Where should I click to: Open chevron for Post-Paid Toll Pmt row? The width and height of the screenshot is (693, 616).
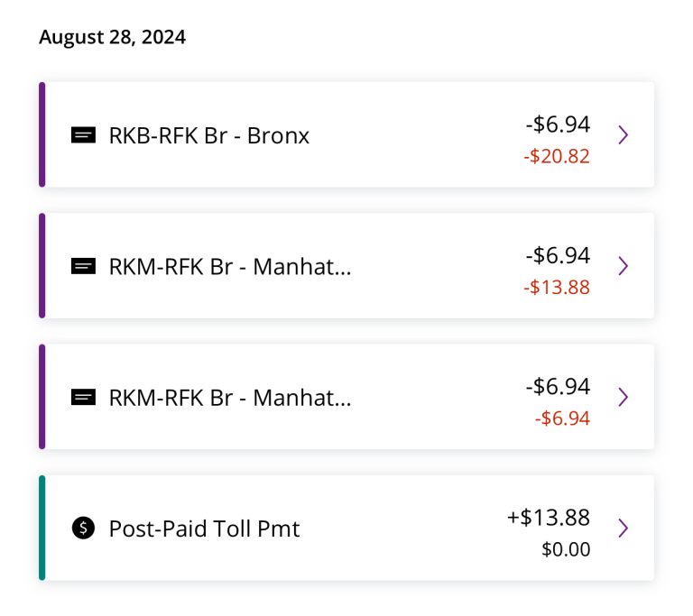coord(624,528)
